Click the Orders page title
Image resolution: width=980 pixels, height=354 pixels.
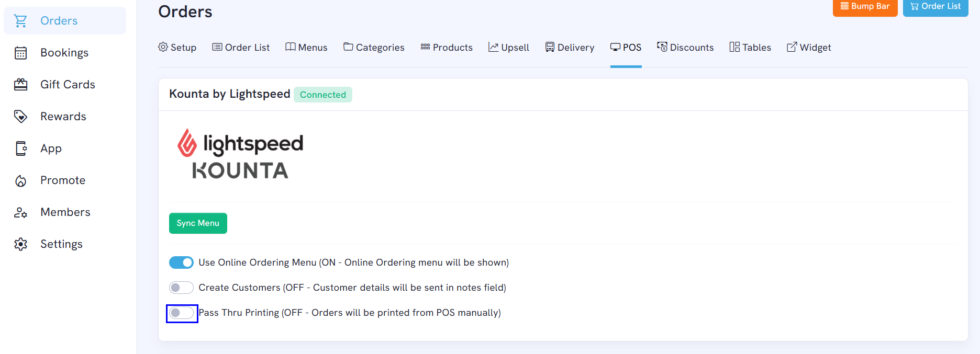[185, 12]
